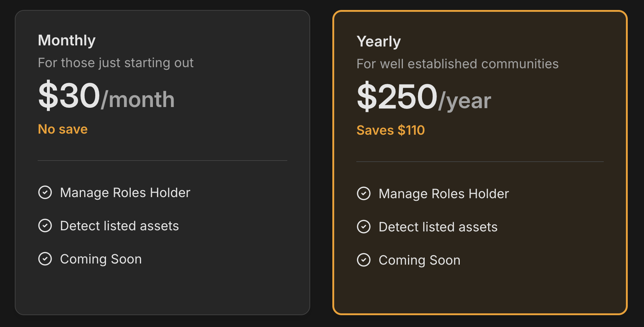Image resolution: width=644 pixels, height=327 pixels.
Task: Click Monthly "Coming Soon" feature text
Action: click(x=101, y=259)
